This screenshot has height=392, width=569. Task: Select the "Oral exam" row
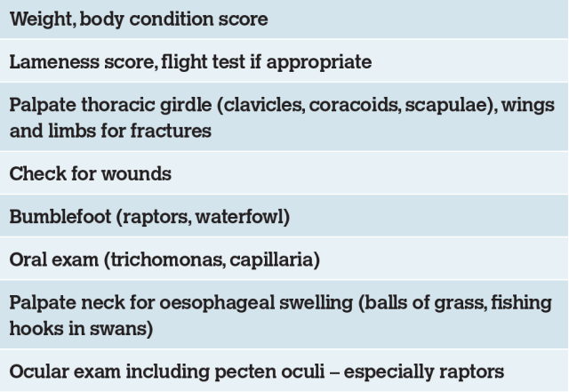(284, 260)
